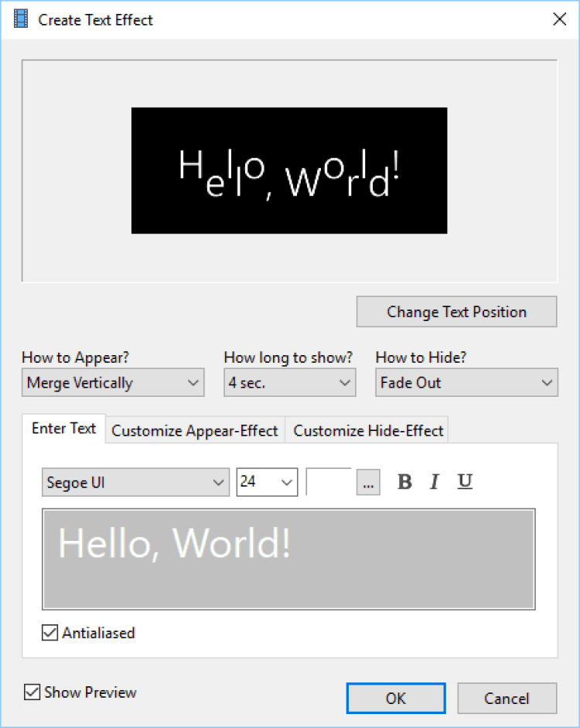The image size is (580, 728).
Task: Click inside the Hello, World! text box
Action: 288,559
